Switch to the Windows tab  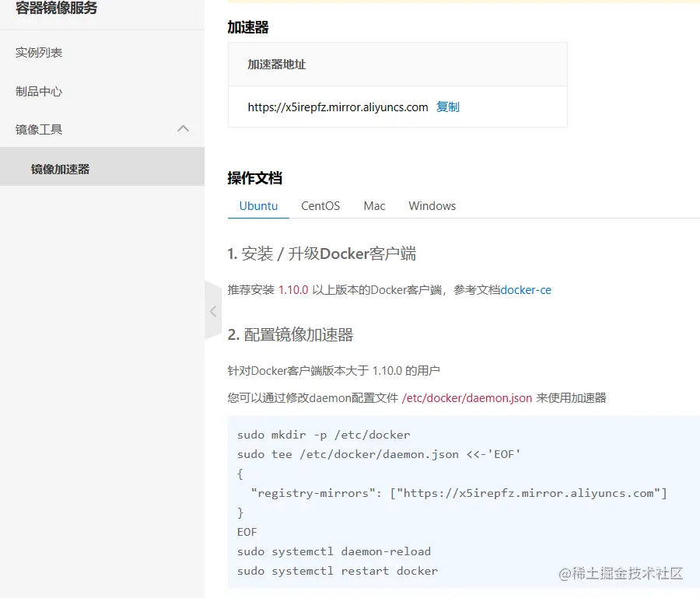click(x=432, y=206)
